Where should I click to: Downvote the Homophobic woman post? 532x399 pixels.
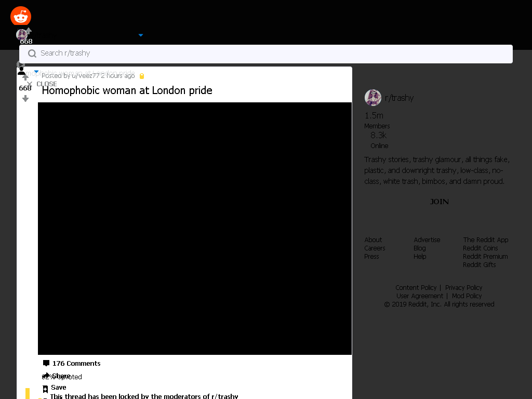(x=25, y=98)
